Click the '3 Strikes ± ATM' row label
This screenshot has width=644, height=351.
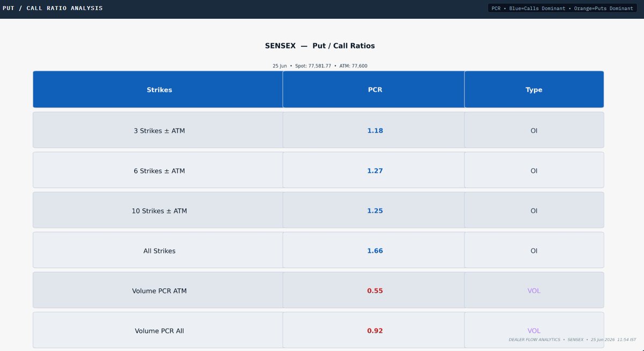pyautogui.click(x=159, y=130)
